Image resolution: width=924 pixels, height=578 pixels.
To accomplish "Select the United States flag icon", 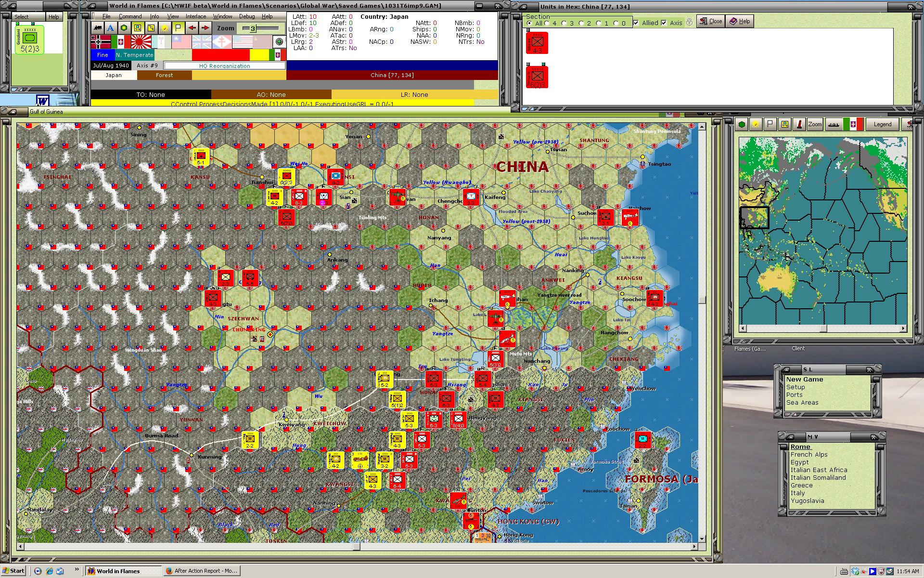I will tap(243, 42).
